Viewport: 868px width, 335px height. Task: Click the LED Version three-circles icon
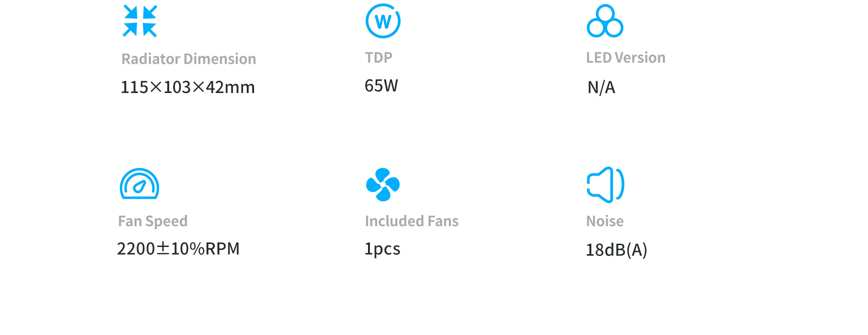[605, 21]
